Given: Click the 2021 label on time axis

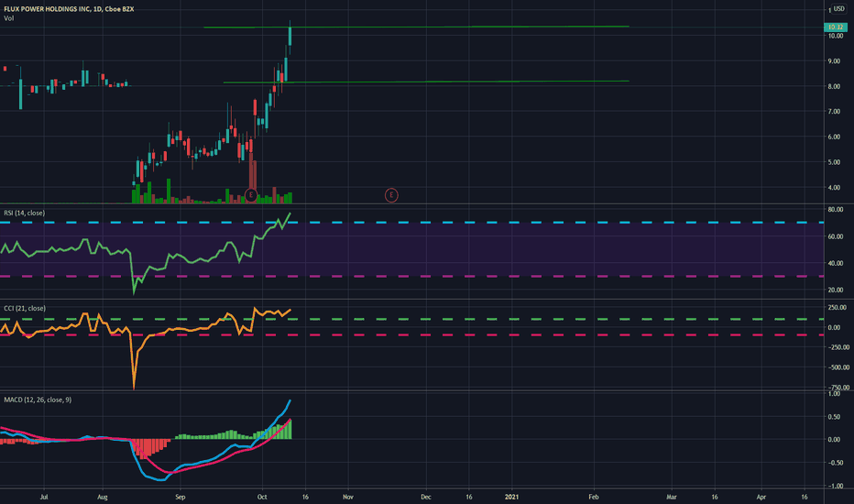Looking at the screenshot, I should [511, 497].
